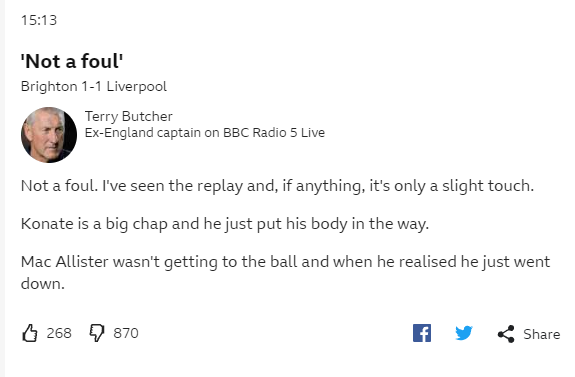Open Terry Butcher's circular avatar photo

[x=49, y=135]
